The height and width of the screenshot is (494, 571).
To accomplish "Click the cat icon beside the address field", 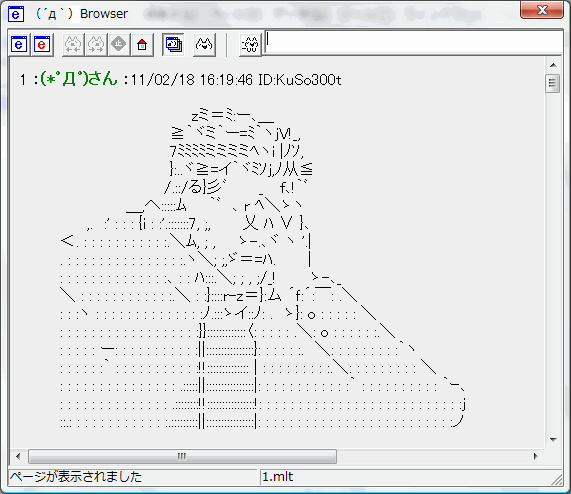I will point(251,45).
